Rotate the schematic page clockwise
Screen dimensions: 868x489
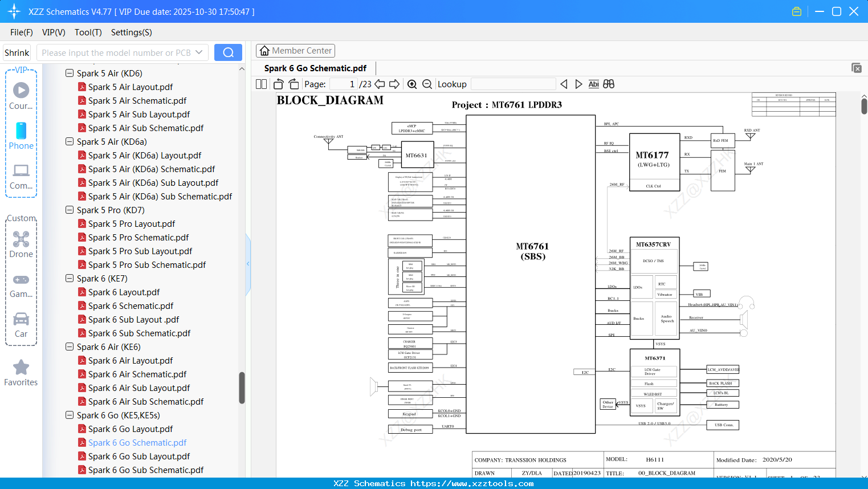(294, 84)
